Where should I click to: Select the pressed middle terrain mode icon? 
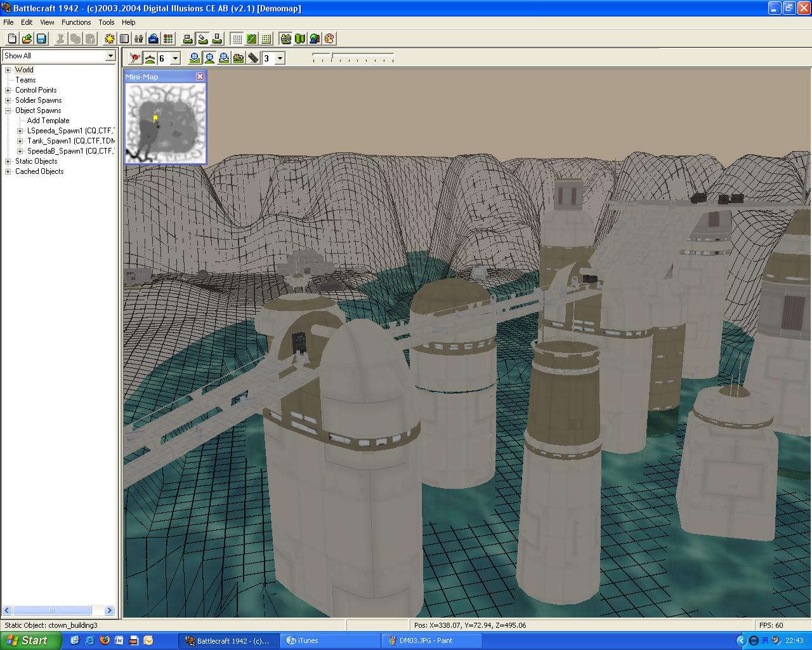click(x=202, y=39)
